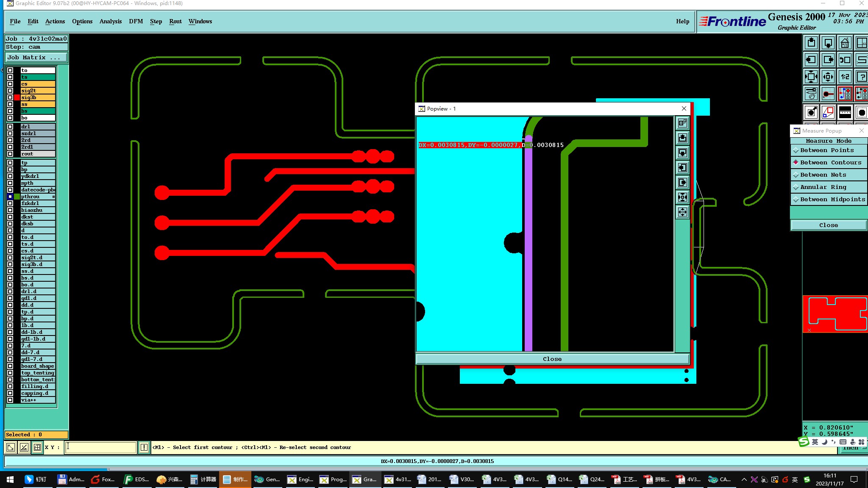Select Annular Ring measure mode
Image resolution: width=868 pixels, height=488 pixels.
pos(823,187)
